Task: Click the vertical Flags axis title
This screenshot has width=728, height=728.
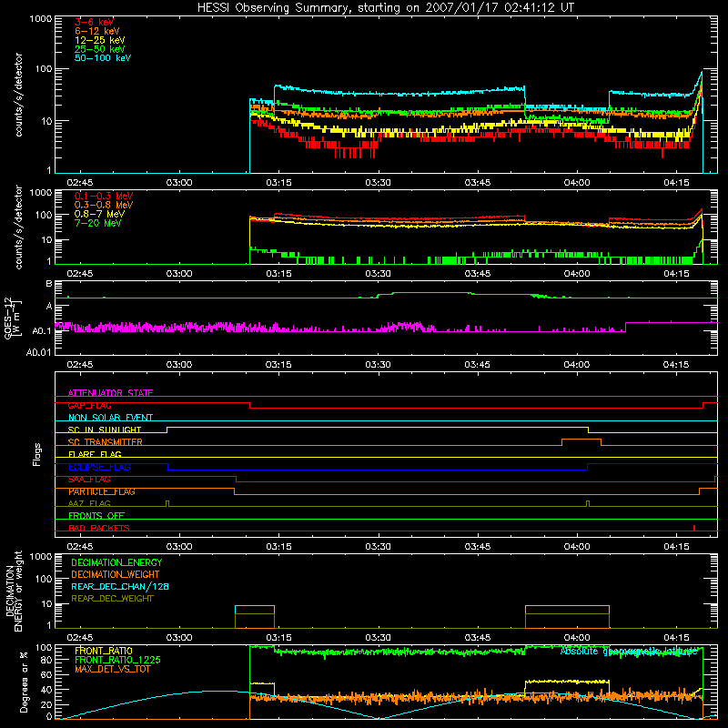Action: coord(37,454)
